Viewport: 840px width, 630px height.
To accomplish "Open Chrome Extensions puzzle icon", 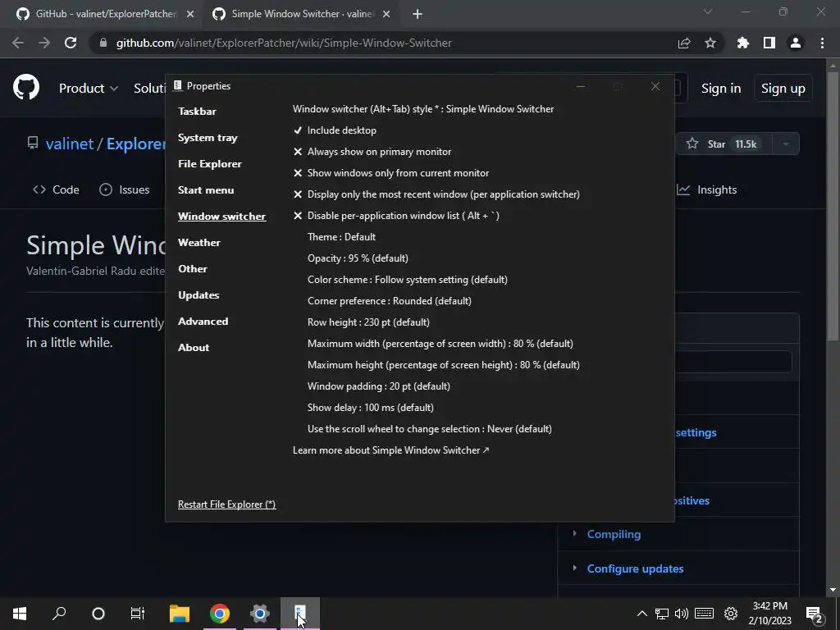I will [742, 43].
